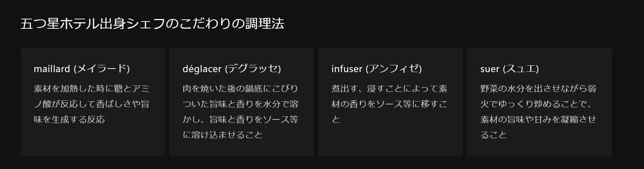644x169 pixels.
Task: Click the line starting 素材を加熱した時に
Action: point(91,89)
